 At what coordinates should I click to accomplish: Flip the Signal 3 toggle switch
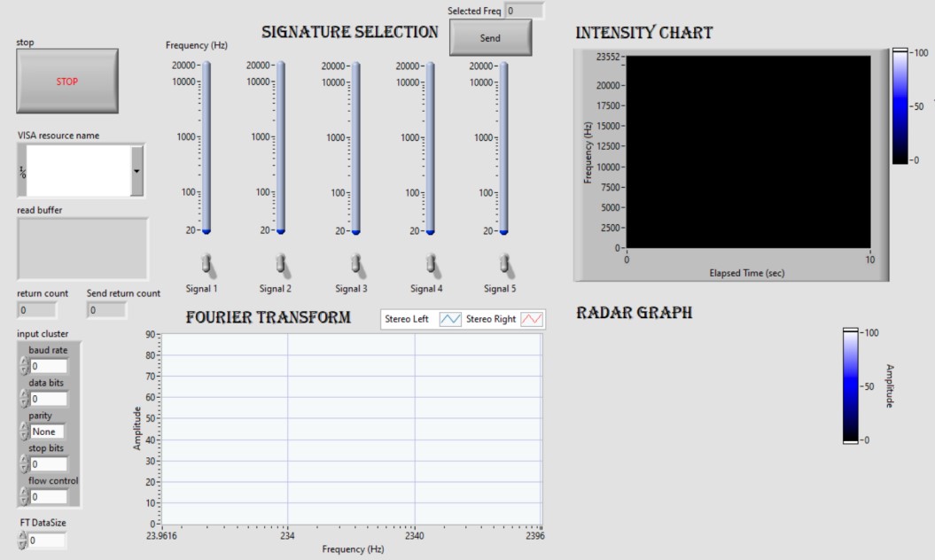[356, 265]
